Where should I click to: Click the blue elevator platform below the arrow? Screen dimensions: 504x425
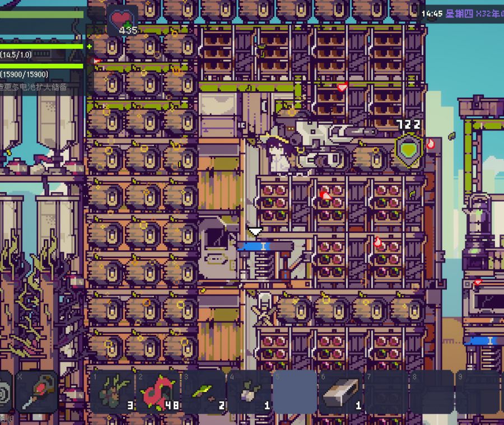click(x=265, y=246)
